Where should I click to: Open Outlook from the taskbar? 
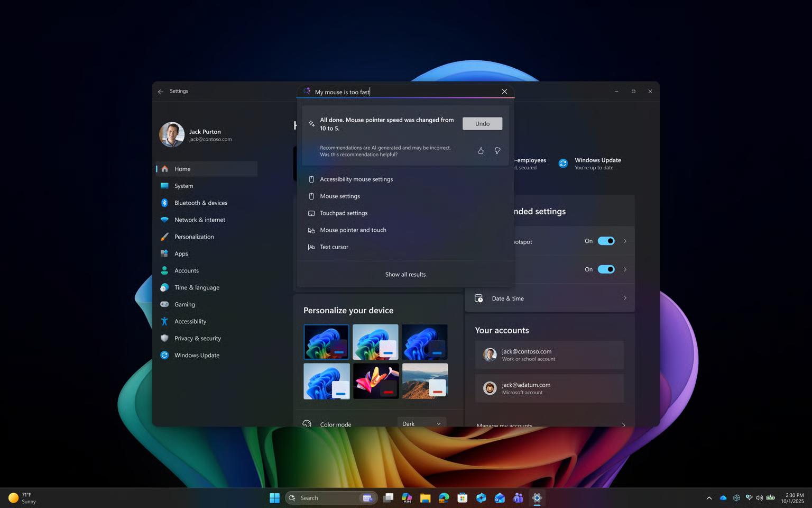[500, 498]
